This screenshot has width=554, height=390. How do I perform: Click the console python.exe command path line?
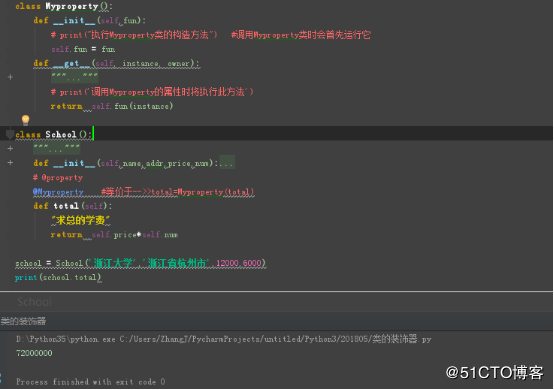coord(223,339)
